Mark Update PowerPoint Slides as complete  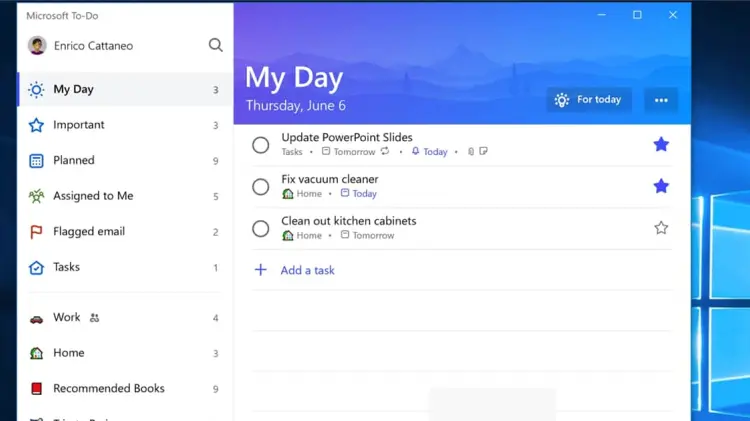click(260, 145)
